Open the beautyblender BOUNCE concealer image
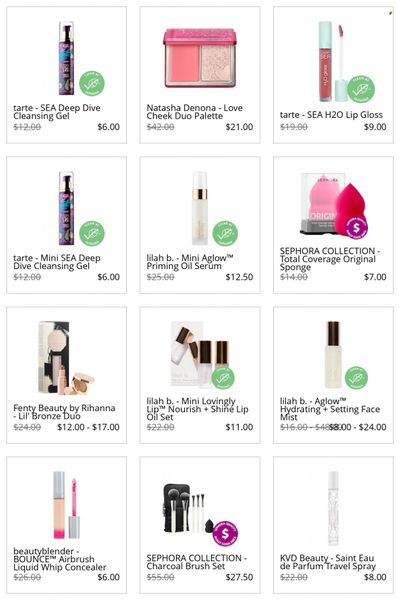 67,505
